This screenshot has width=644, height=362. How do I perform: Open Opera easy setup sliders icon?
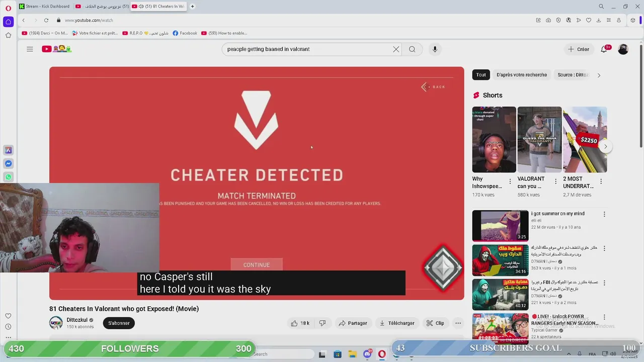pyautogui.click(x=609, y=20)
